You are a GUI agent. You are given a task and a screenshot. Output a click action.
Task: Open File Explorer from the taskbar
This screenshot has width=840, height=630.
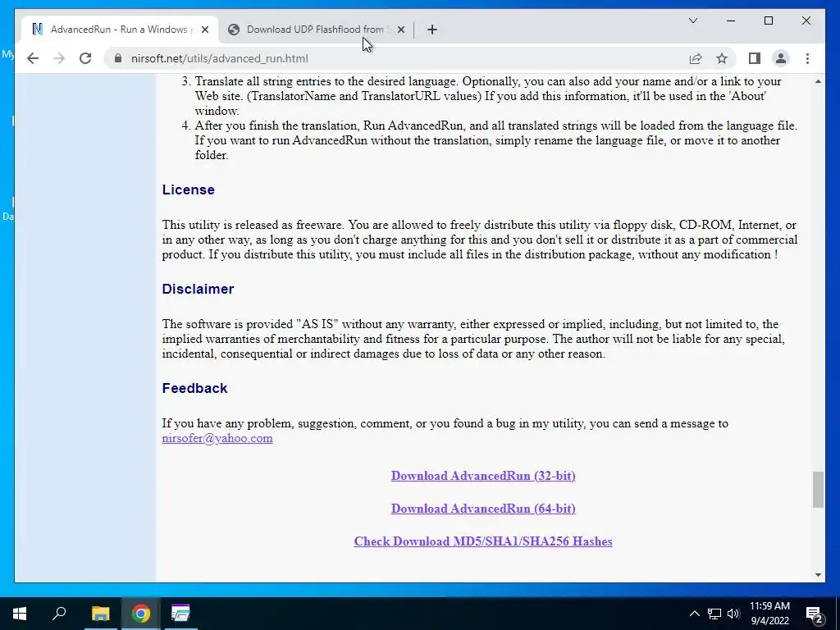tap(100, 614)
